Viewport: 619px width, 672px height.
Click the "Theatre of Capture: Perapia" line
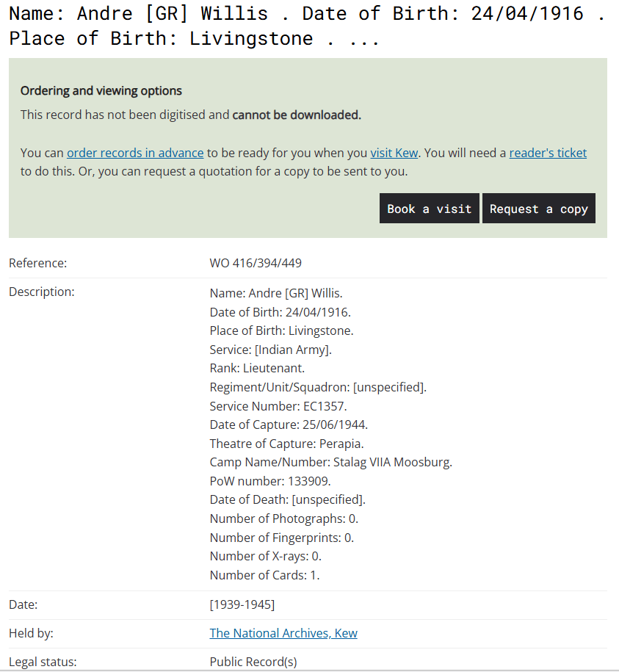pos(286,444)
